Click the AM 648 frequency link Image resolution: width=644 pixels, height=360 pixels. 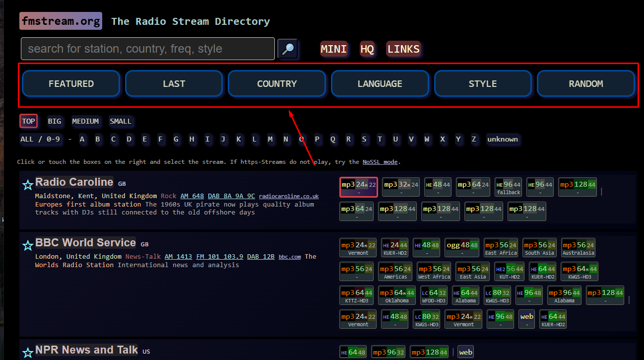pos(192,196)
